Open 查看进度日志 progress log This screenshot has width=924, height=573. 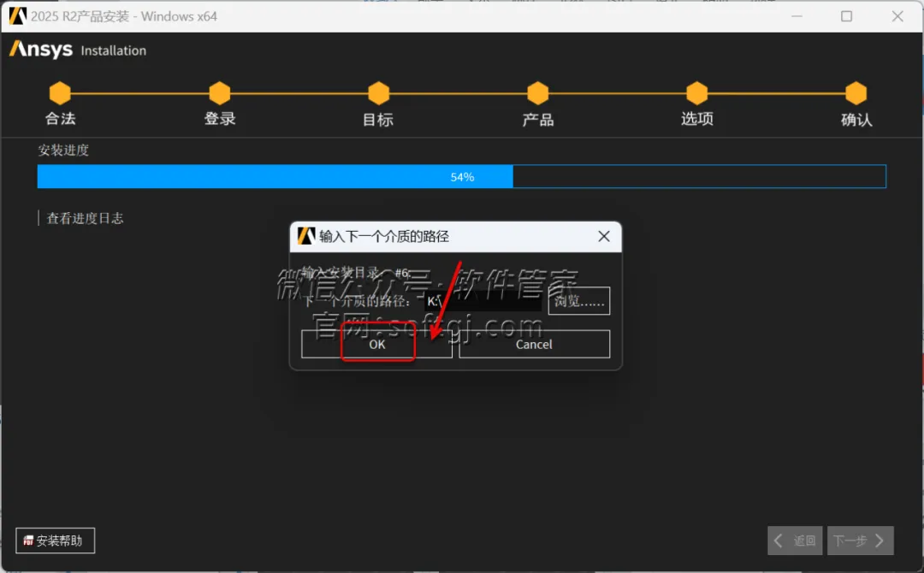pos(85,218)
